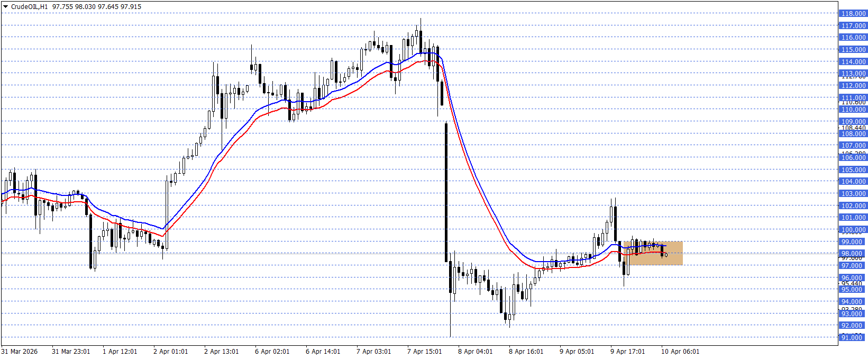Click the 1 Apr 12:01 time label
Viewport: 868px width, 358px height.
click(x=120, y=351)
